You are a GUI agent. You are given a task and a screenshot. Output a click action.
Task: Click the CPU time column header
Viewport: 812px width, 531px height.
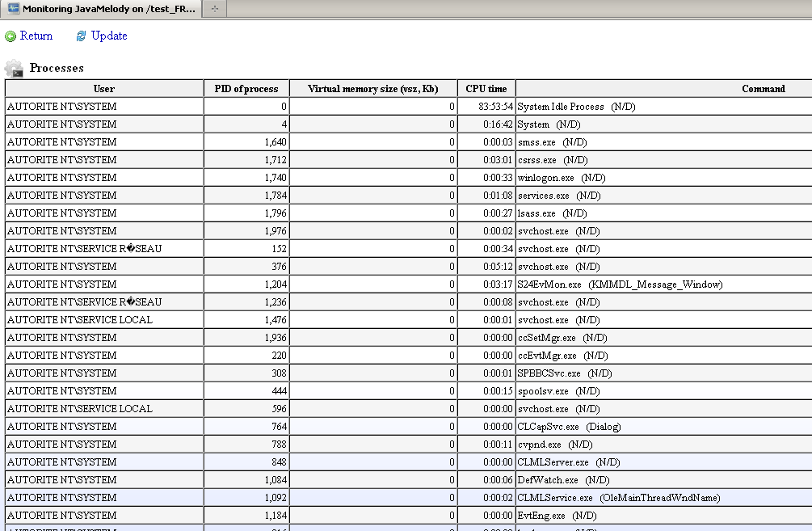pos(486,89)
